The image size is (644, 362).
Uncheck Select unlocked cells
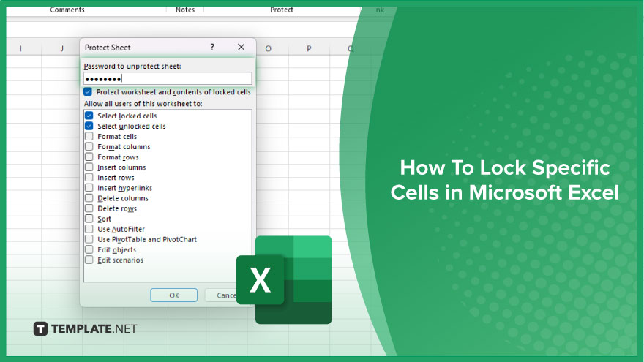89,126
